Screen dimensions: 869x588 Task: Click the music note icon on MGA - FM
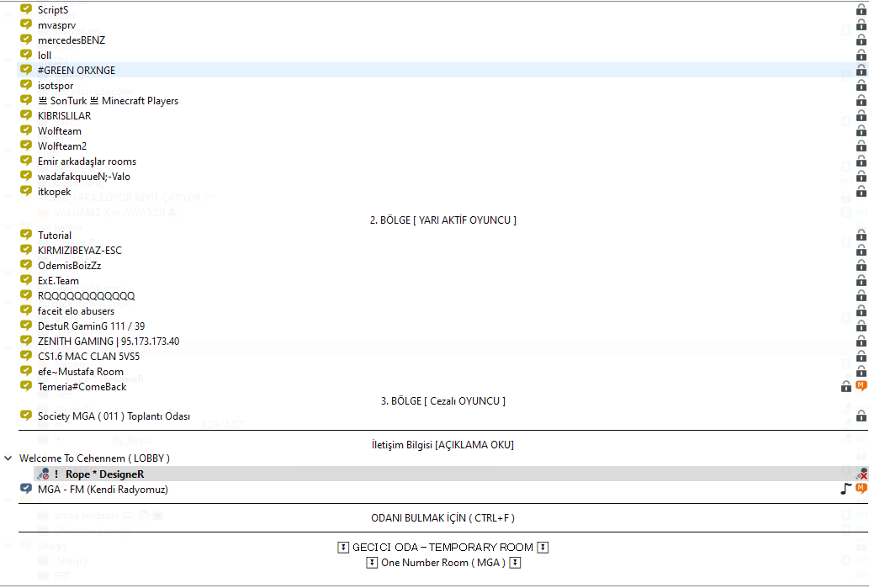(x=845, y=488)
